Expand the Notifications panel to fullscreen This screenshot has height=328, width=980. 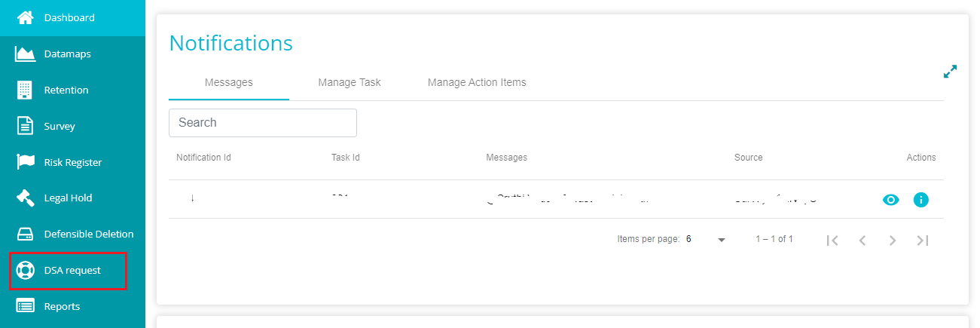(x=951, y=72)
